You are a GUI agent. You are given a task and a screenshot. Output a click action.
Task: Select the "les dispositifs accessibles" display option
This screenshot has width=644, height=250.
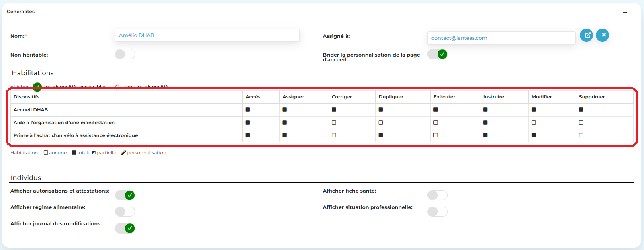click(37, 87)
